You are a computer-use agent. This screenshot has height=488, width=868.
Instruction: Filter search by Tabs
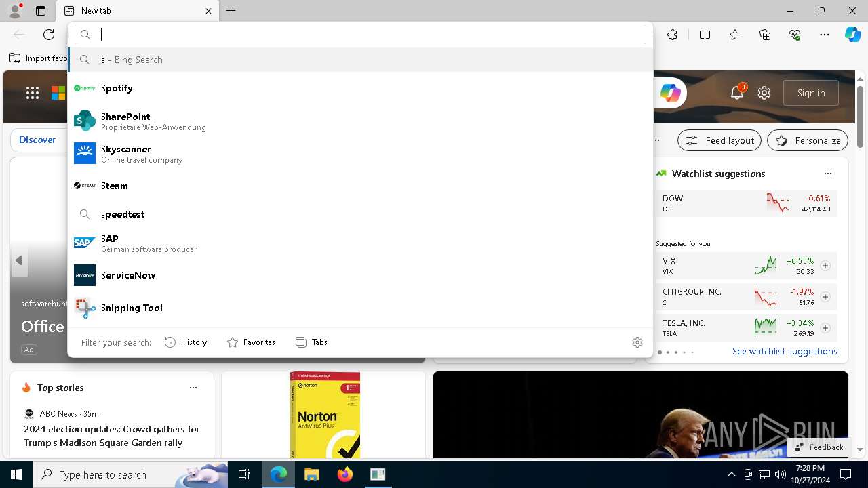click(x=311, y=342)
